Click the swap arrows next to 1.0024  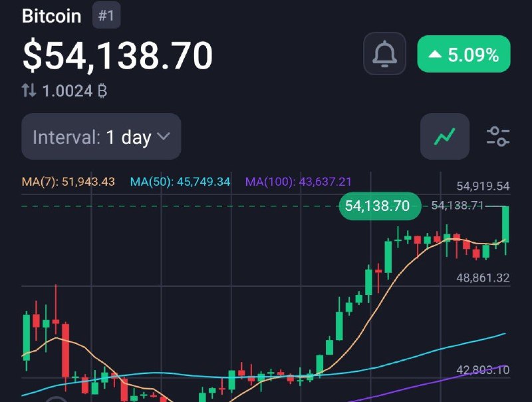pos(29,91)
